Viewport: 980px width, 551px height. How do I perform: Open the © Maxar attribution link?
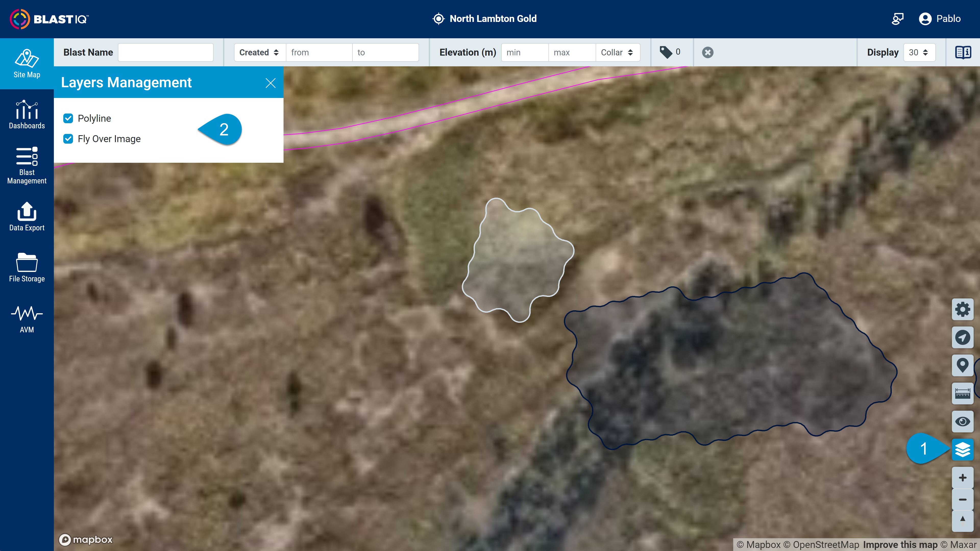point(958,545)
